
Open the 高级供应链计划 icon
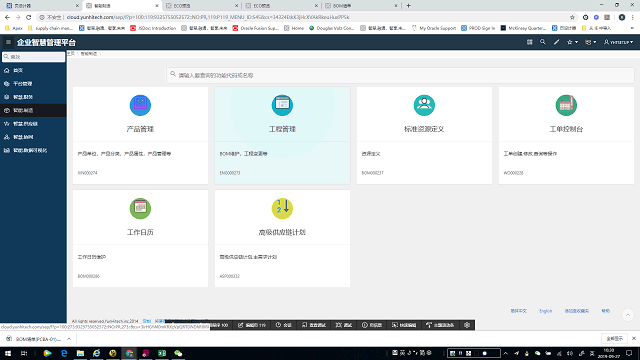[x=282, y=208]
